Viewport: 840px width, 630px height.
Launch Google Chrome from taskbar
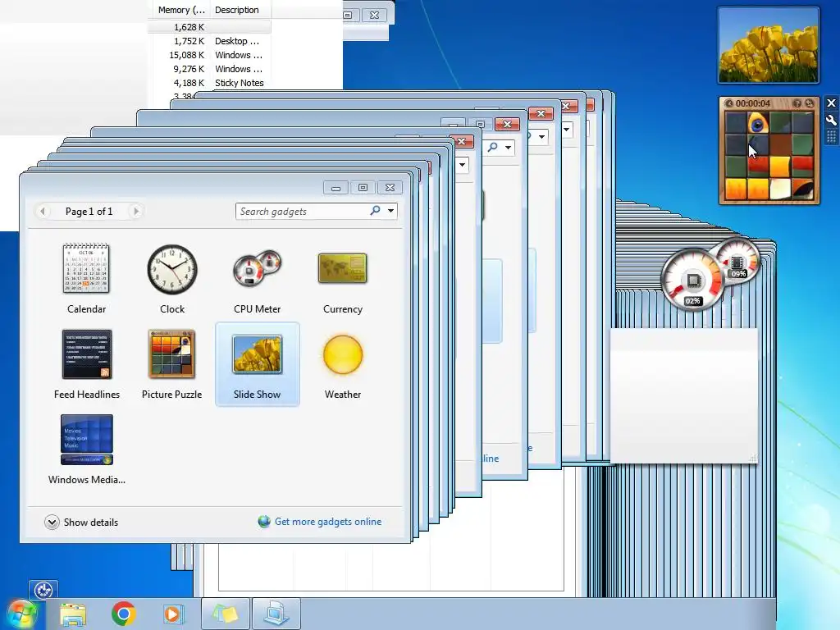(123, 614)
